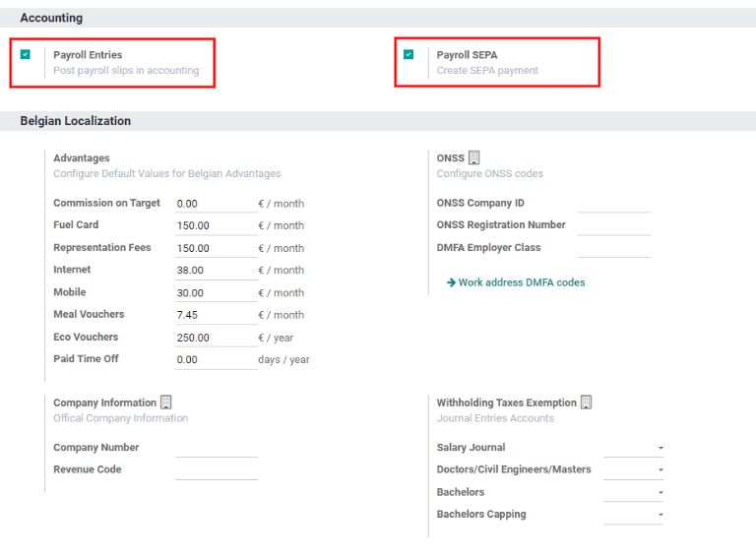This screenshot has height=559, width=756.
Task: Edit the Meal Vouchers amount field
Action: (x=216, y=315)
